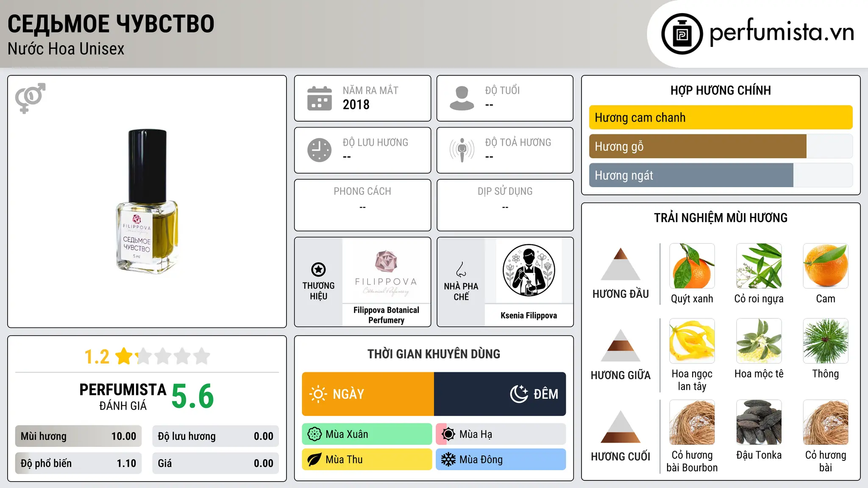Open the Cỏ hương bài Bourbon image
Screen dimensions: 868x488
tap(692, 422)
